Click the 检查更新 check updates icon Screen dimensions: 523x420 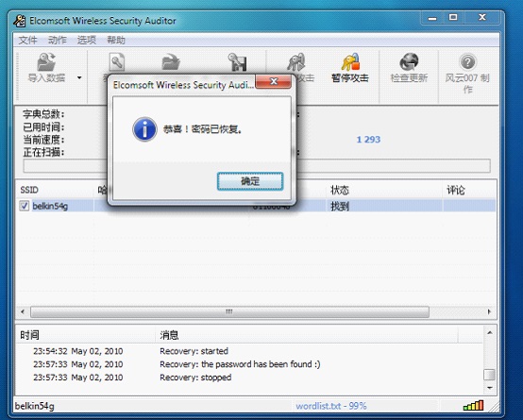coord(409,62)
